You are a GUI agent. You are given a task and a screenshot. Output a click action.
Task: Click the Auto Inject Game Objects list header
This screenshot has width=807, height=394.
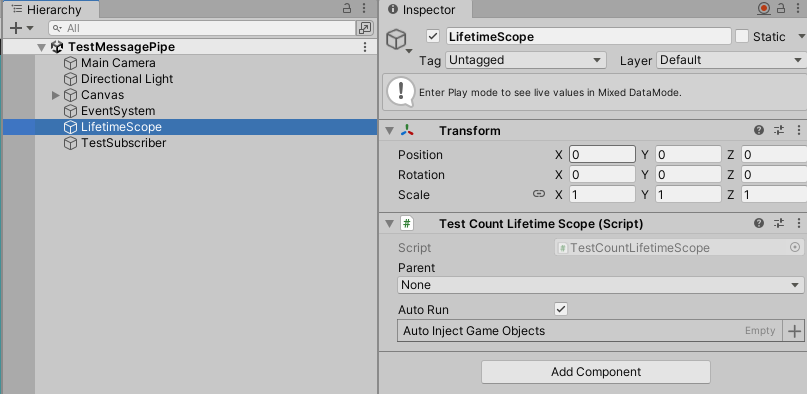(590, 331)
